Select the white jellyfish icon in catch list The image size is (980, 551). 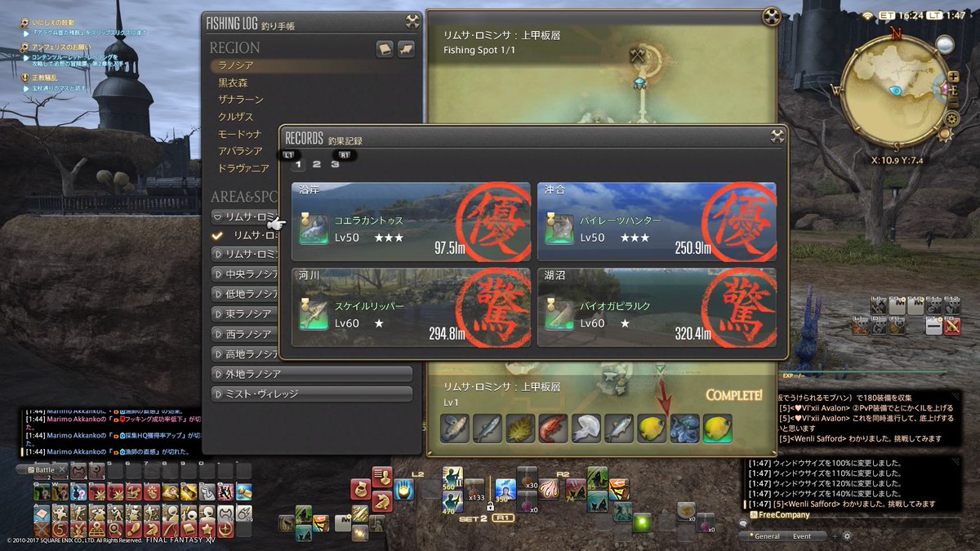pyautogui.click(x=586, y=429)
